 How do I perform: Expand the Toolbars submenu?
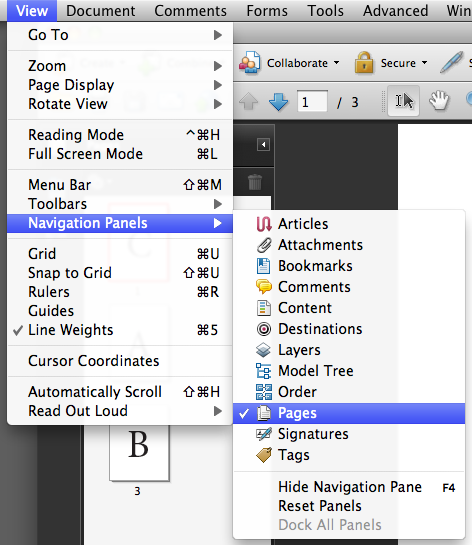(120, 204)
